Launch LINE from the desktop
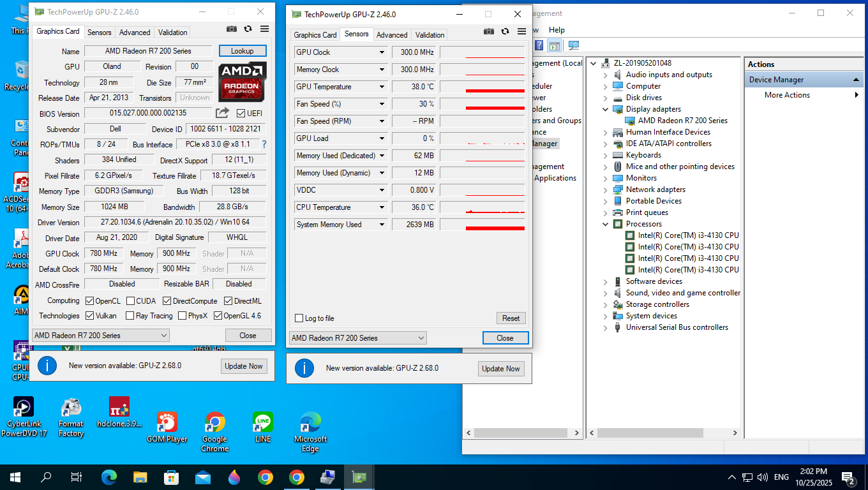The height and width of the screenshot is (490, 868). [262, 427]
